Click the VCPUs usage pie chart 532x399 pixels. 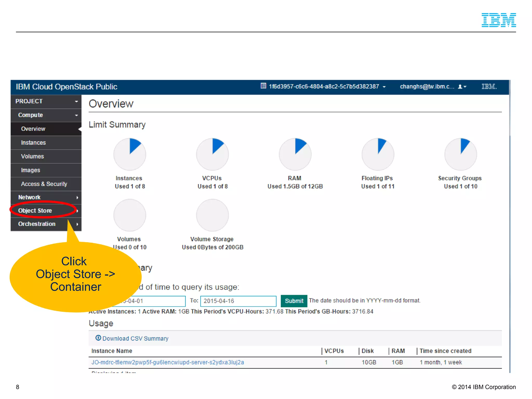pos(212,154)
